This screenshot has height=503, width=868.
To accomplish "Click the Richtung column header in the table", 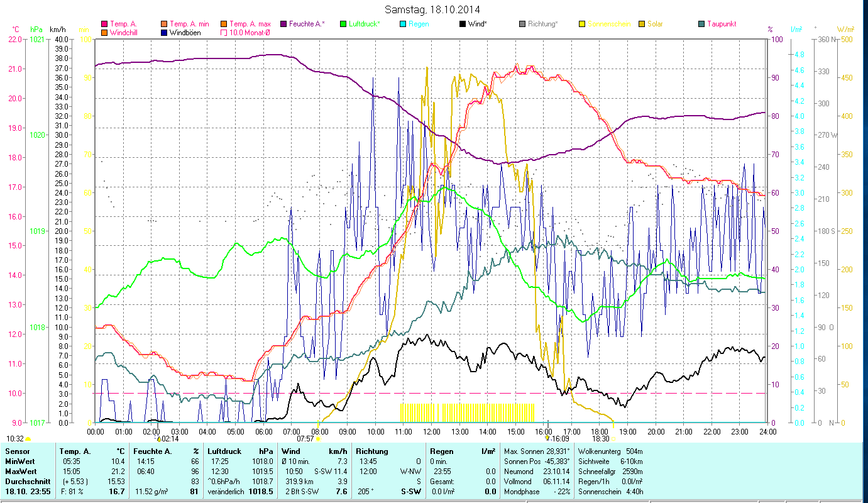I will pos(373,451).
